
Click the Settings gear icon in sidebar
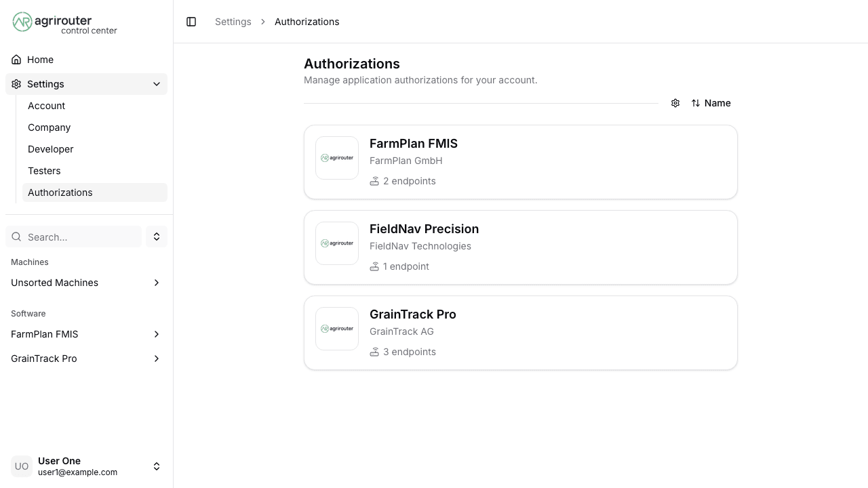point(16,84)
